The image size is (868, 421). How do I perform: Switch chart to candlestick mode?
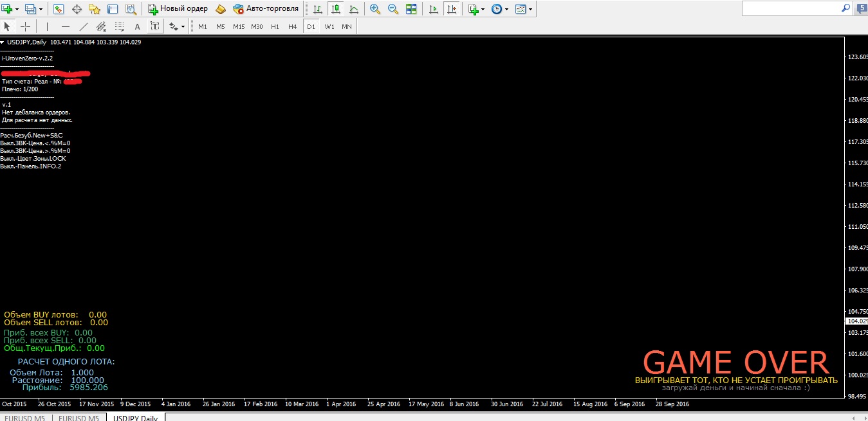tap(335, 9)
